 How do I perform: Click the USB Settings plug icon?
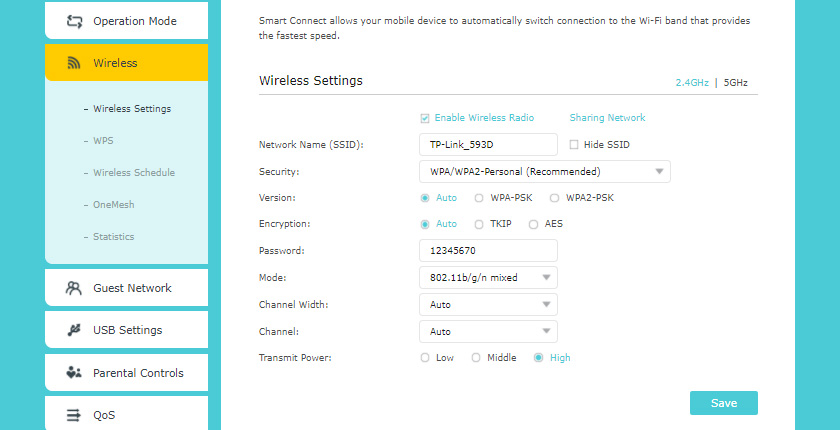[x=74, y=330]
